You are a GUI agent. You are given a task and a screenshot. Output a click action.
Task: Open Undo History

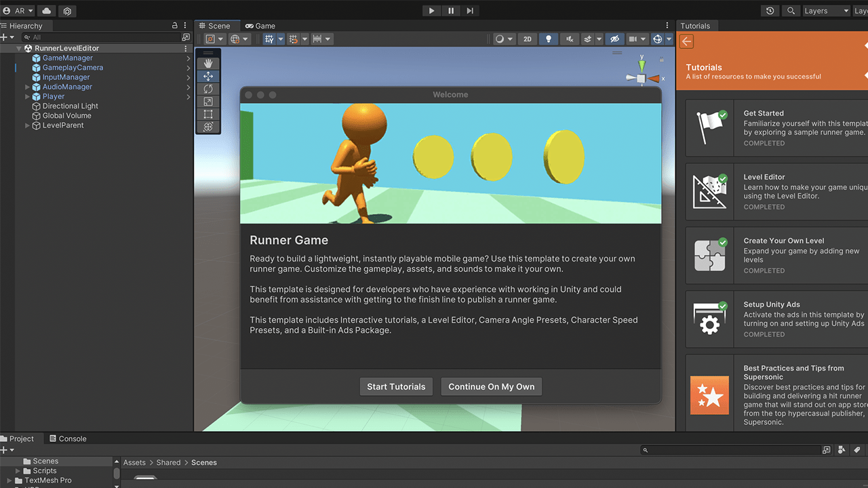click(x=770, y=11)
